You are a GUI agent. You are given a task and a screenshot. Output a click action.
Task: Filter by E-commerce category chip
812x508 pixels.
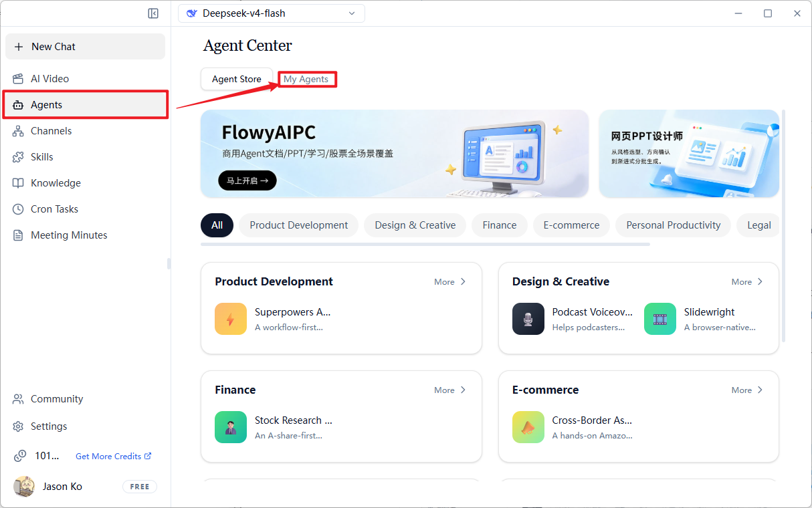571,225
